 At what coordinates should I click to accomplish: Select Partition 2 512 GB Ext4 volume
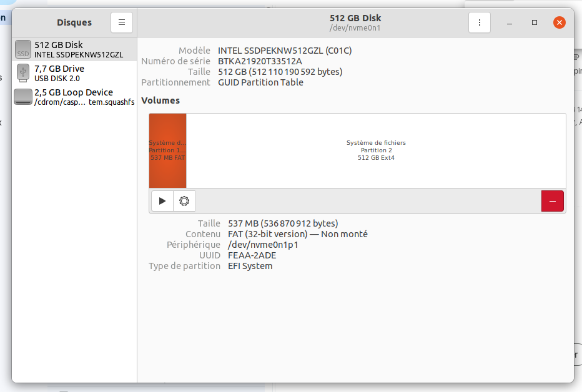pyautogui.click(x=376, y=150)
